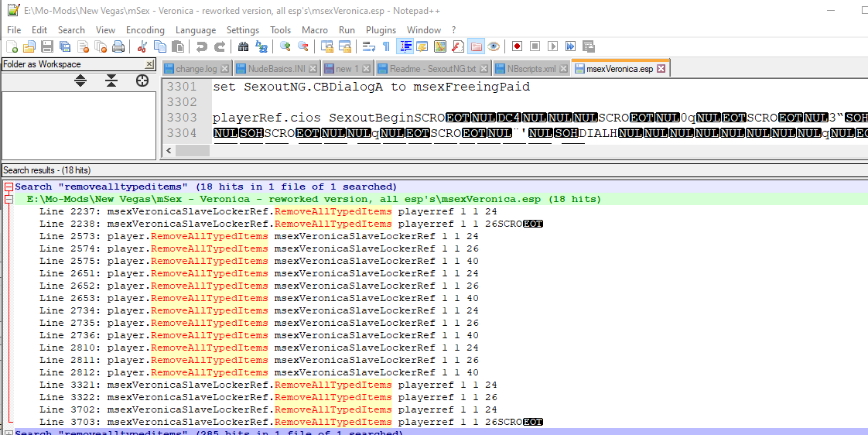Viewport: 868px width, 435px height.
Task: Collapse all folders in Workspace panel
Action: click(x=111, y=81)
